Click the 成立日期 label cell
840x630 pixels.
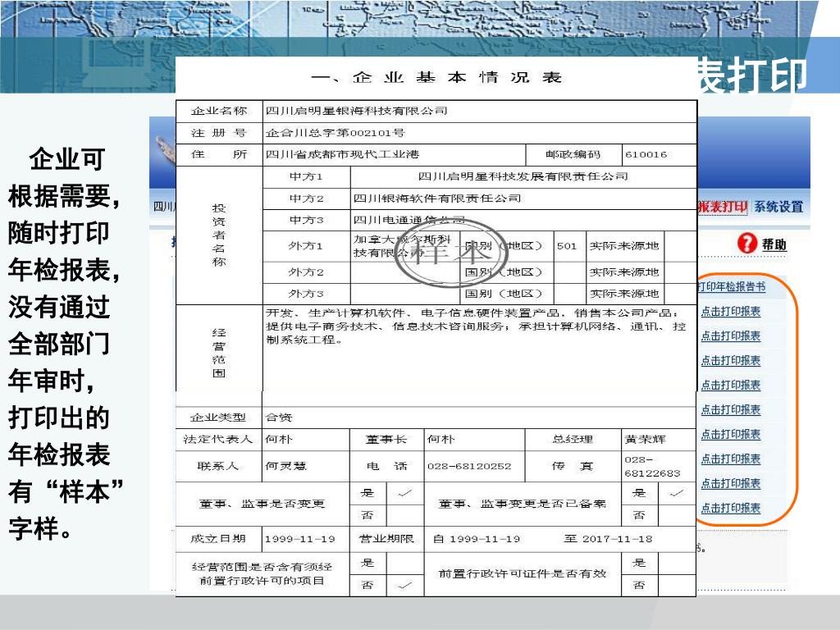[x=219, y=539]
